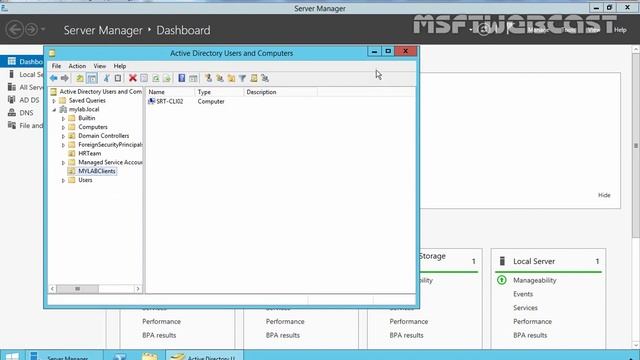640x360 pixels.
Task: Click tree pane horizontal scrollbar left arrow
Action: [52, 289]
